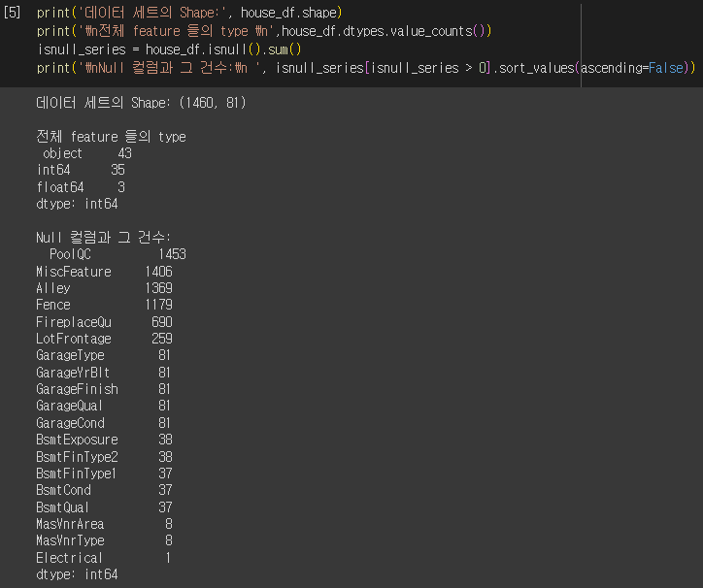Click the last dtype: int64 line
Screen dimensions: 703x588
pos(77,574)
